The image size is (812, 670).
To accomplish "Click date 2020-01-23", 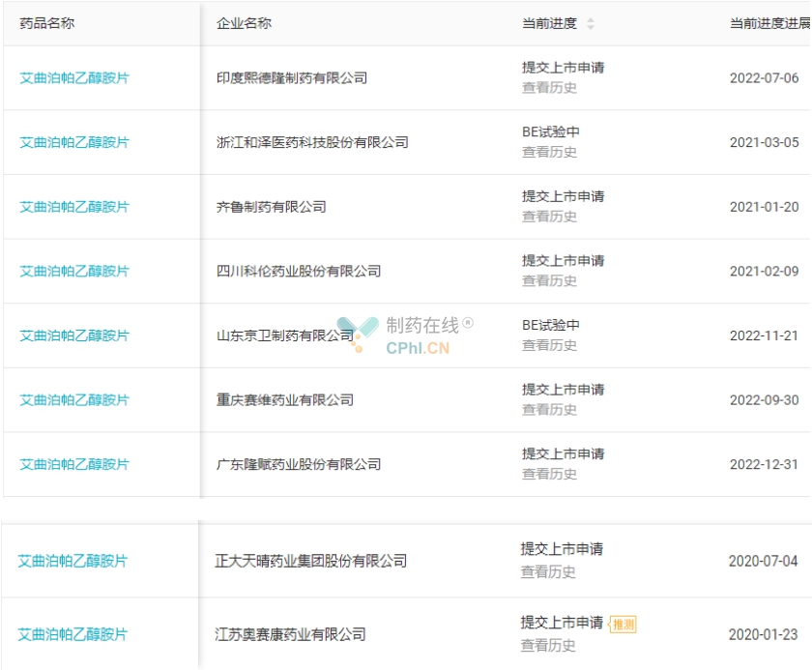I will pyautogui.click(x=764, y=635).
